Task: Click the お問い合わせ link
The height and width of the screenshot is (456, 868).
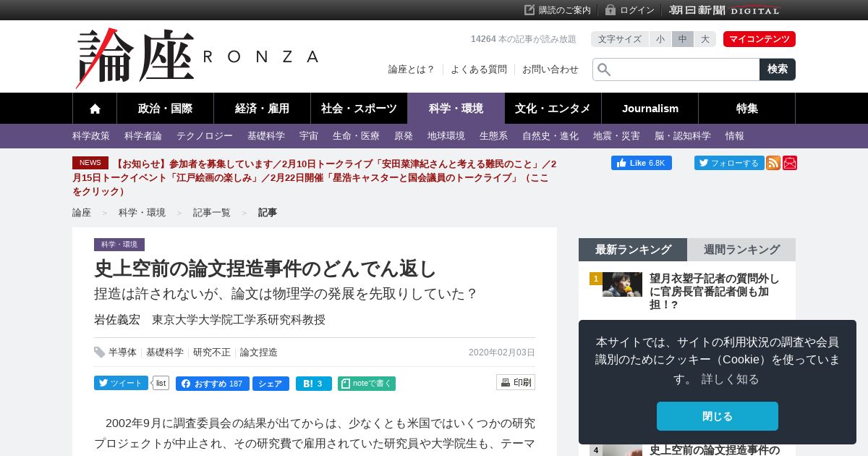Action: 550,69
